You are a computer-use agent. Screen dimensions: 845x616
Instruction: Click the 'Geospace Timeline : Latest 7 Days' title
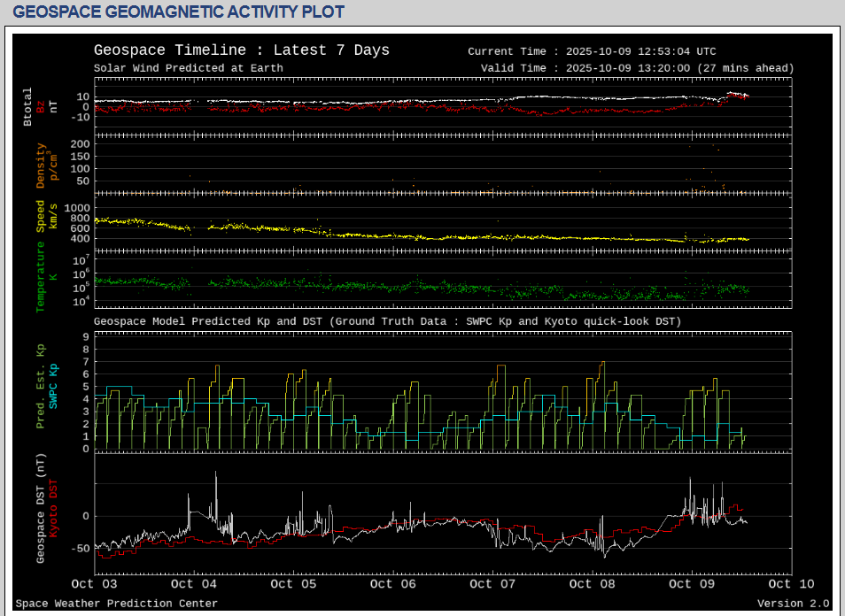[241, 50]
